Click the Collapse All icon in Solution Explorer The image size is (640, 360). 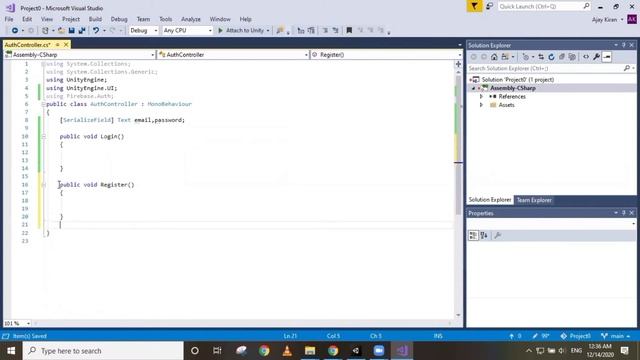[562, 57]
